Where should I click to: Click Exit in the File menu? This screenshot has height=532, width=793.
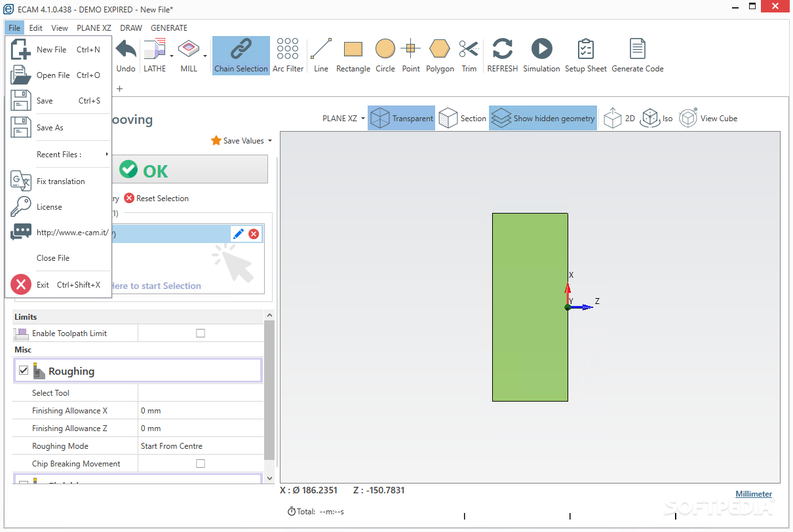(58, 285)
